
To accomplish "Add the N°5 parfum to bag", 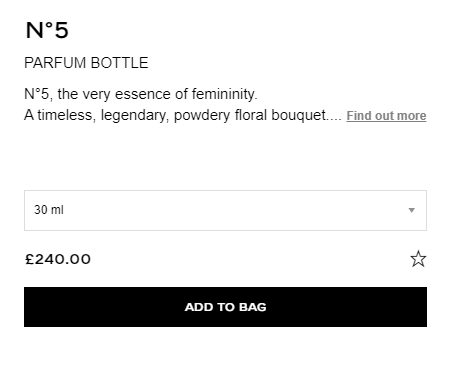I will pyautogui.click(x=225, y=307).
